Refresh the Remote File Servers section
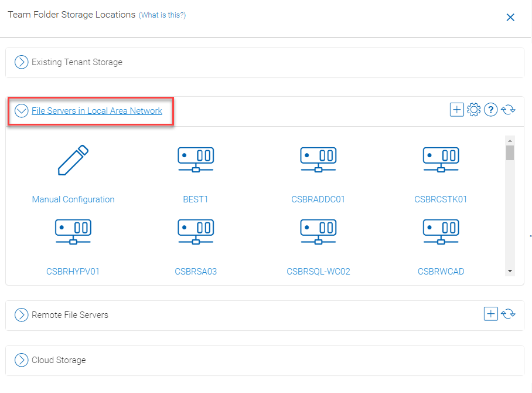This screenshot has height=393, width=532. click(508, 313)
